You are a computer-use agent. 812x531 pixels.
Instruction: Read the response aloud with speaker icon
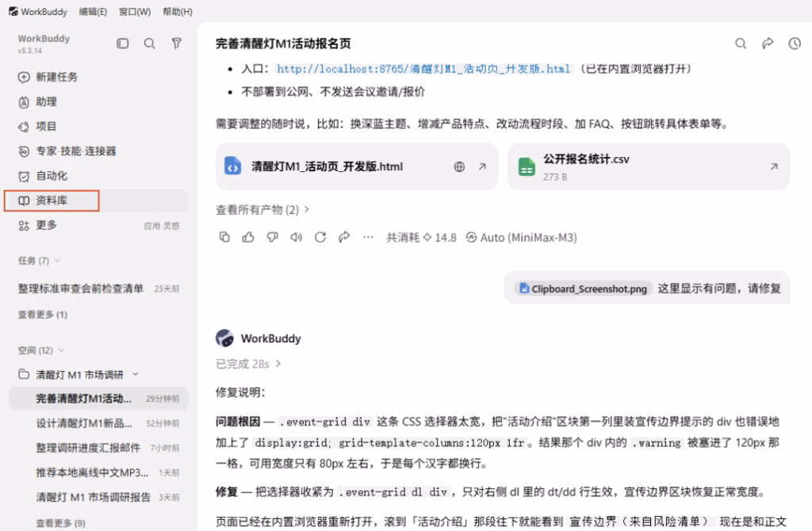coord(297,237)
